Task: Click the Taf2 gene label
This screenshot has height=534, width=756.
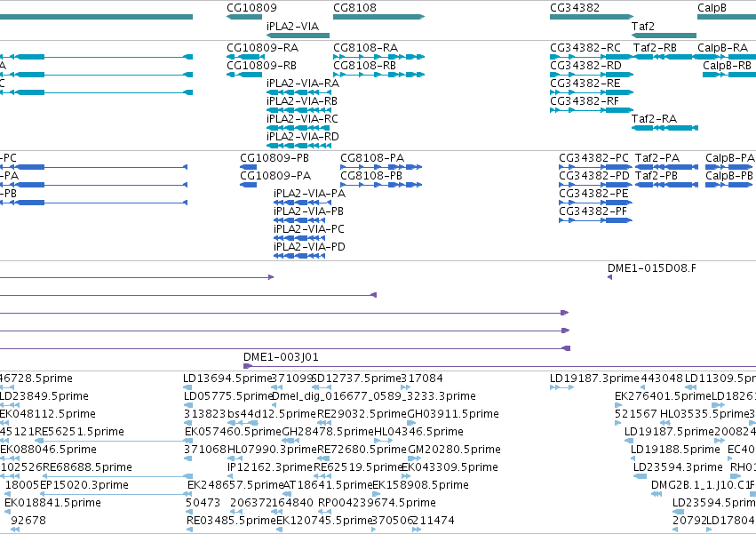Action: point(643,26)
